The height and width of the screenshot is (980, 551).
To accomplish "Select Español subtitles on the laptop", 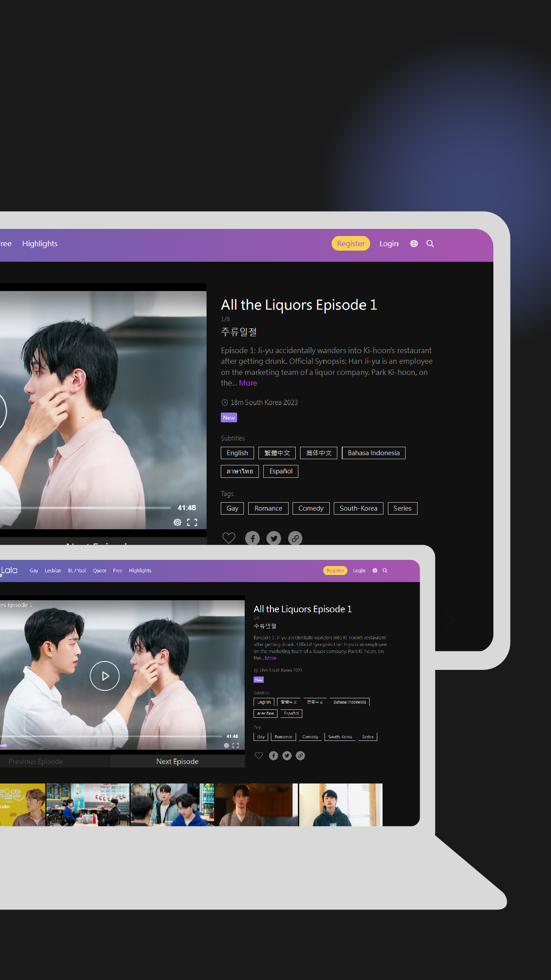I will pos(291,713).
